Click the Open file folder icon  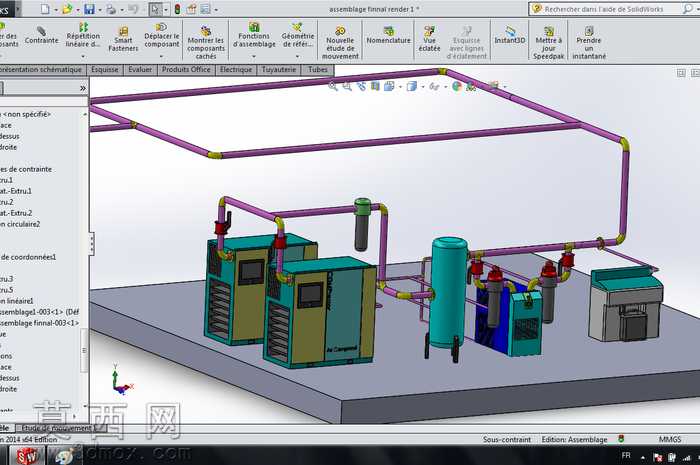click(x=67, y=9)
